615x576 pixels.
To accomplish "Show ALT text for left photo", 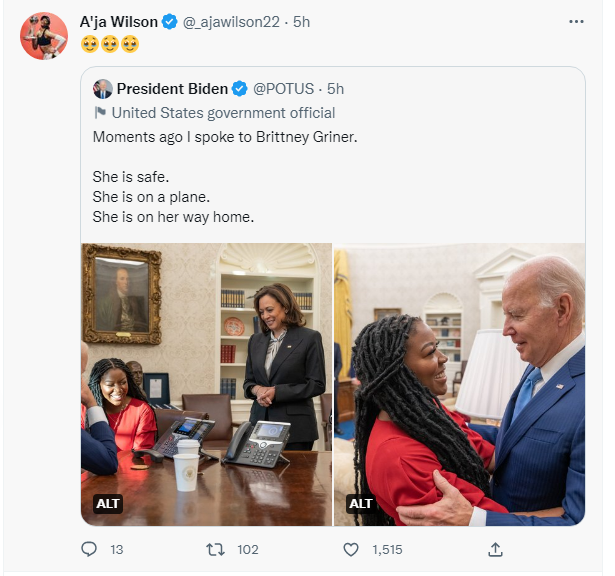I will coord(107,504).
